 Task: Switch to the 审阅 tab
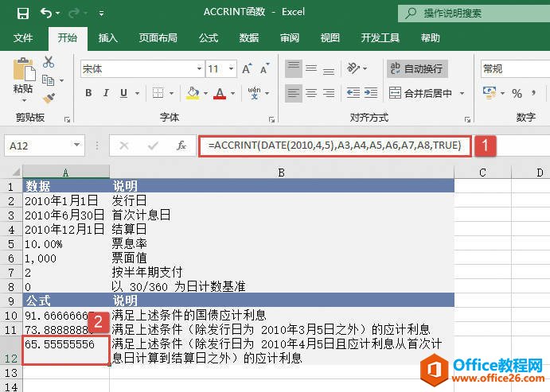[x=290, y=38]
